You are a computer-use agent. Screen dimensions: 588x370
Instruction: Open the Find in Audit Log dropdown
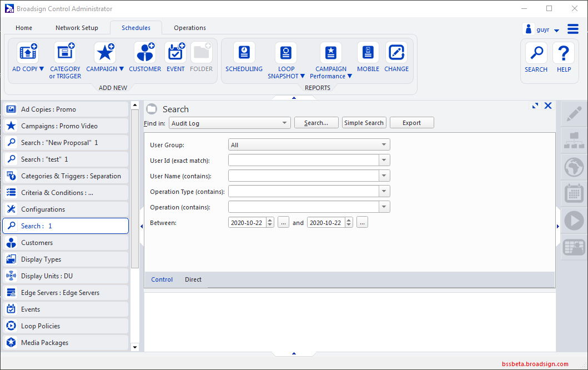[285, 123]
